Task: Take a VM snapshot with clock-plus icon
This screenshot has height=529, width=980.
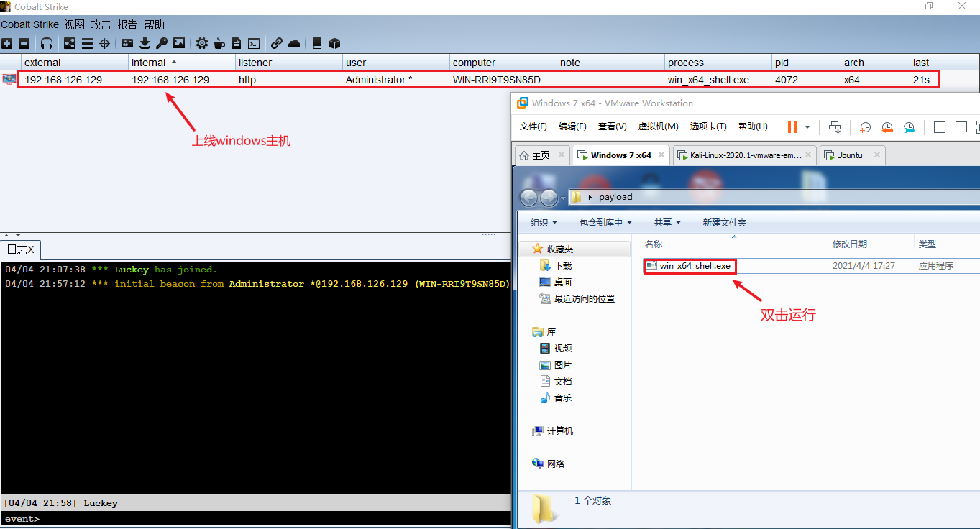Action: 865,127
